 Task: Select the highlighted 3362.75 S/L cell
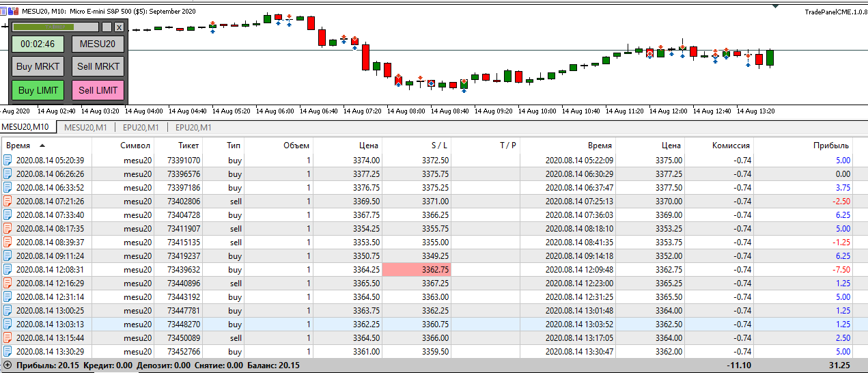[416, 269]
